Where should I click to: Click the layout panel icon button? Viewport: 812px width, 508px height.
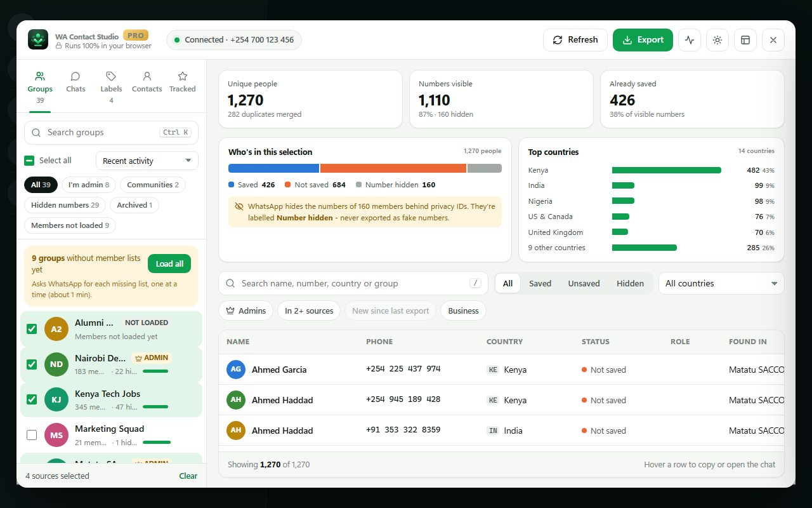(x=745, y=40)
